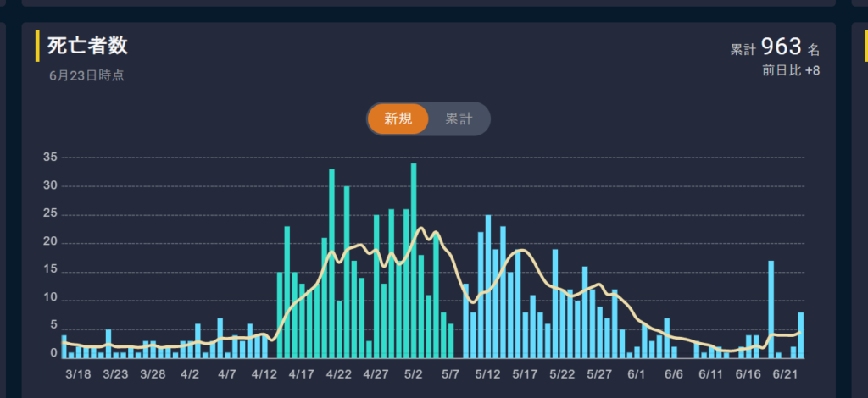868x398 pixels.
Task: Click the 35 y-axis value label
Action: 49,158
